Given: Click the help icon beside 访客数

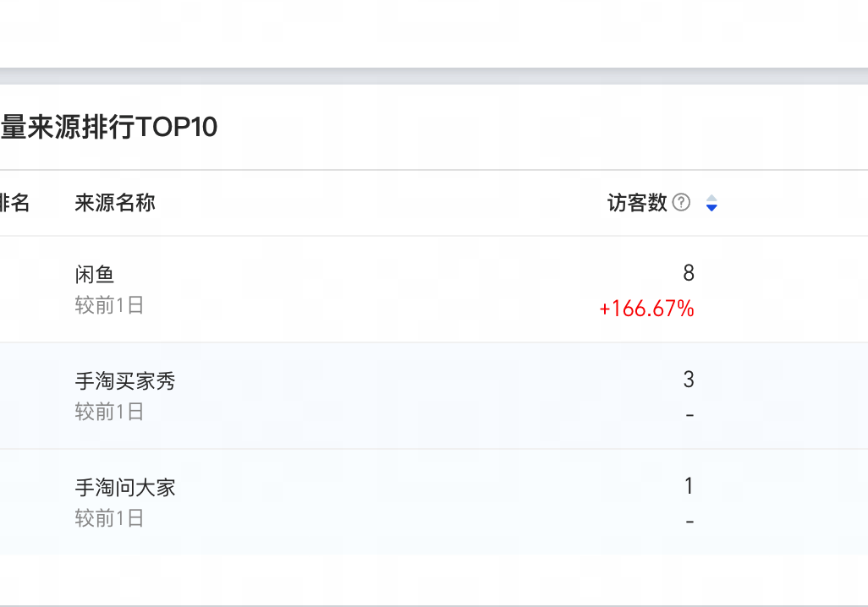Looking at the screenshot, I should pyautogui.click(x=681, y=203).
